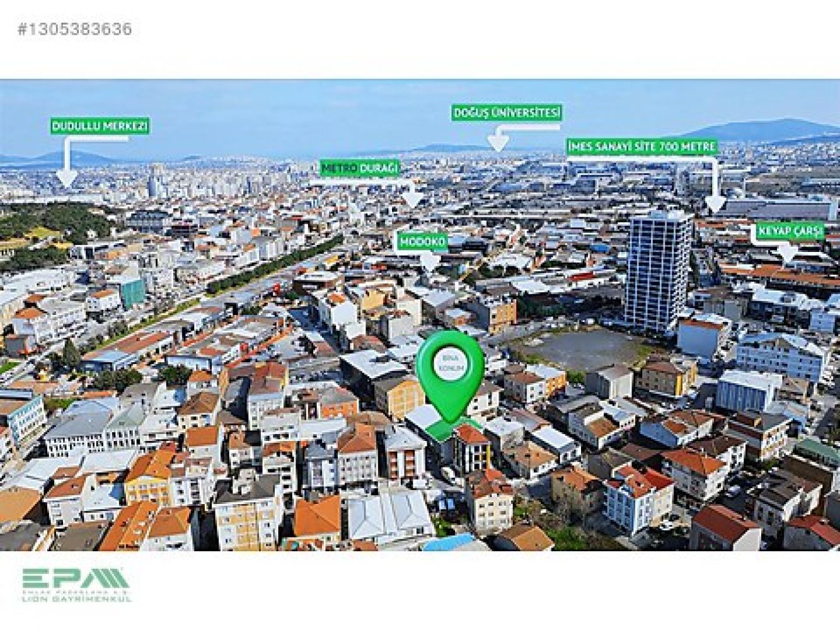Select the Dudullu Merkezi label

[x=100, y=126]
